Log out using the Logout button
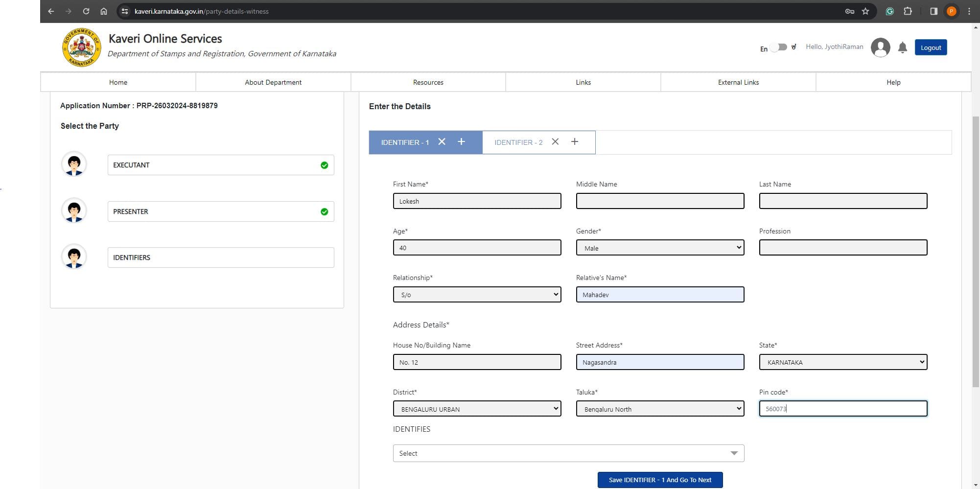The height and width of the screenshot is (489, 980). click(931, 47)
